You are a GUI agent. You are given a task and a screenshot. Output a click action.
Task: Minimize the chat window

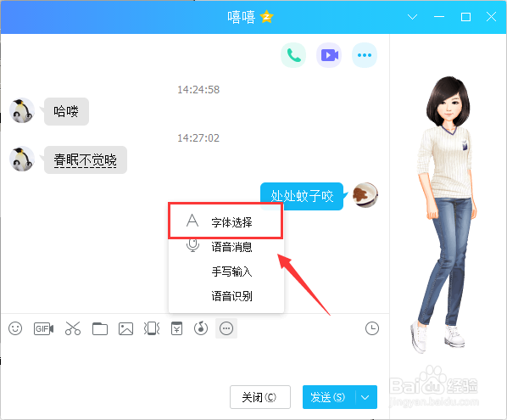[439, 17]
